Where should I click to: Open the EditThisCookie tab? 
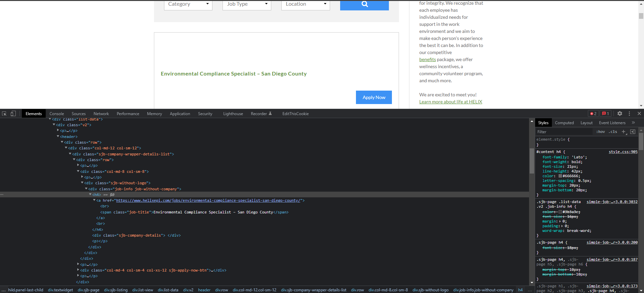pyautogui.click(x=295, y=114)
